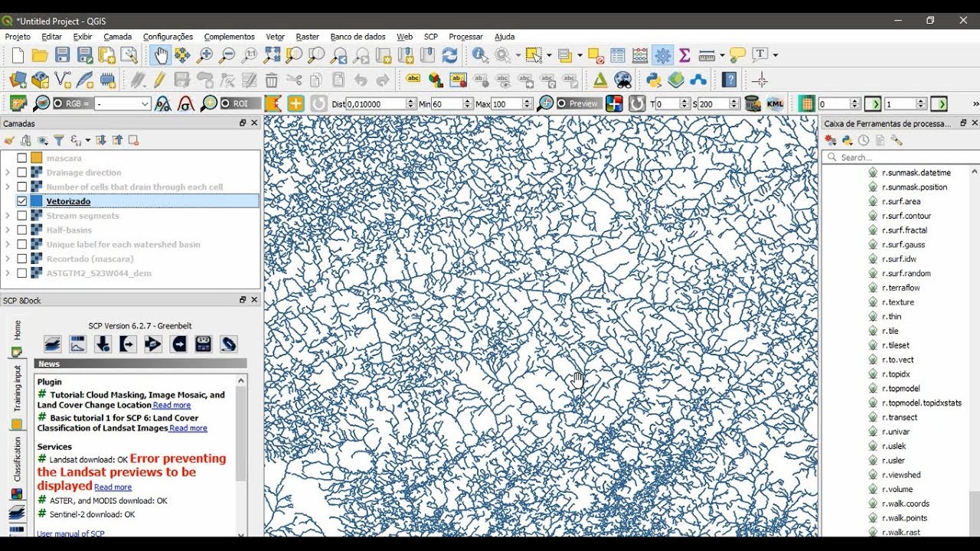Open recent algorithms clock icon in toolbox
The image size is (980, 551).
point(864,140)
